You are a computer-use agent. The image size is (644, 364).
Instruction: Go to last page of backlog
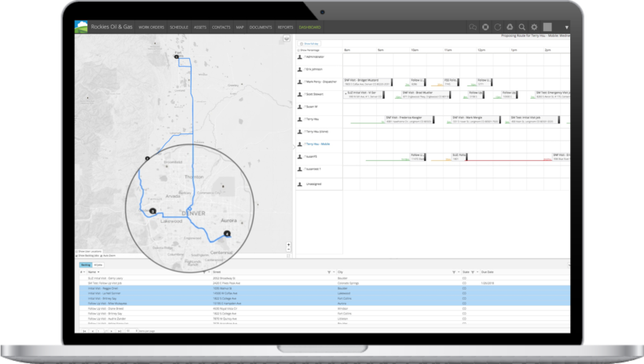point(119,331)
